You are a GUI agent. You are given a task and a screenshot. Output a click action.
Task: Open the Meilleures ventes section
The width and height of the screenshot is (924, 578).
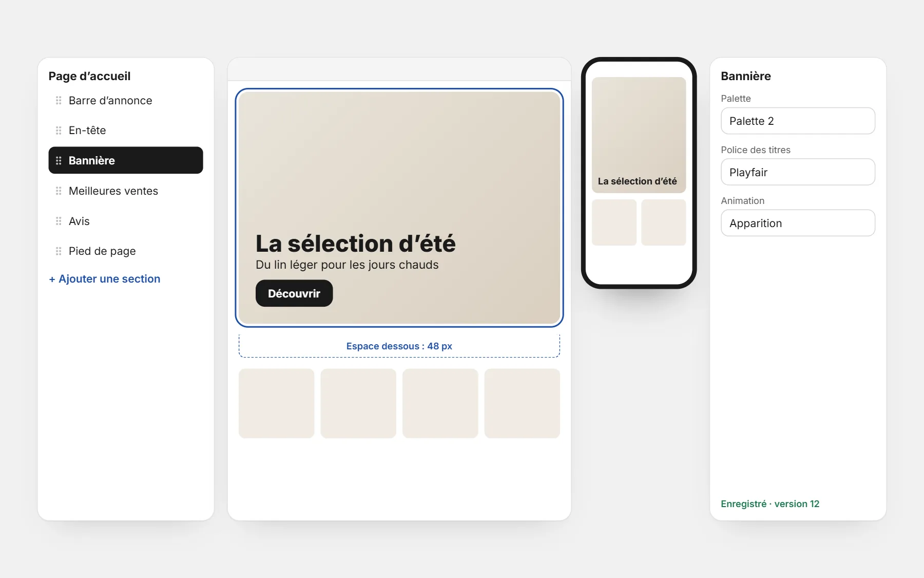point(126,191)
